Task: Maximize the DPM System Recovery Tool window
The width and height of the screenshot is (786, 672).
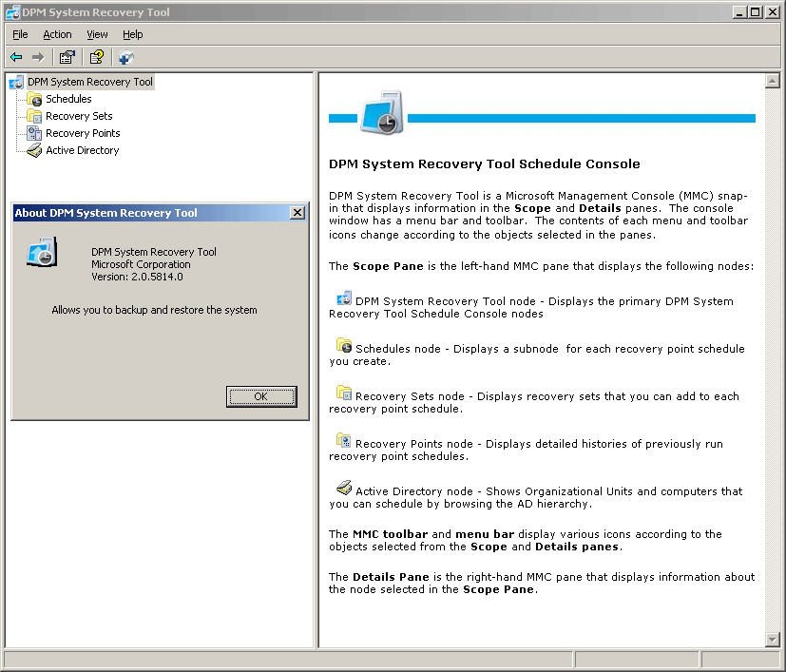Action: tap(756, 12)
